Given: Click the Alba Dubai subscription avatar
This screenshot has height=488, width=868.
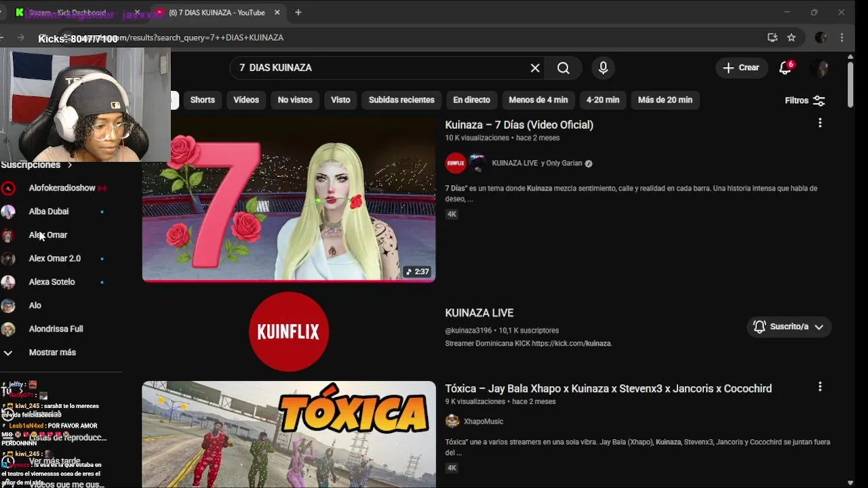Looking at the screenshot, I should coord(8,211).
